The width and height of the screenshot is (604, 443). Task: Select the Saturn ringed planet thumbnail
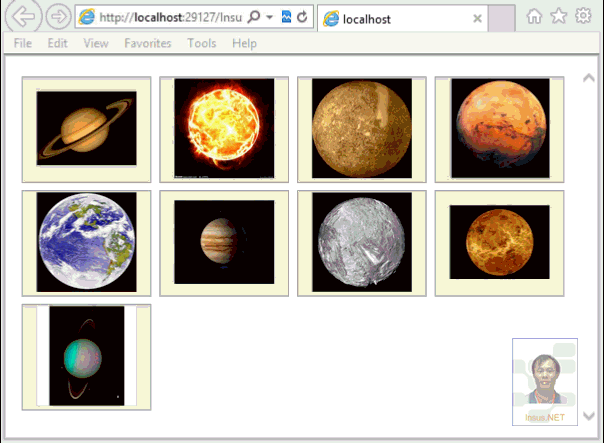(87, 129)
